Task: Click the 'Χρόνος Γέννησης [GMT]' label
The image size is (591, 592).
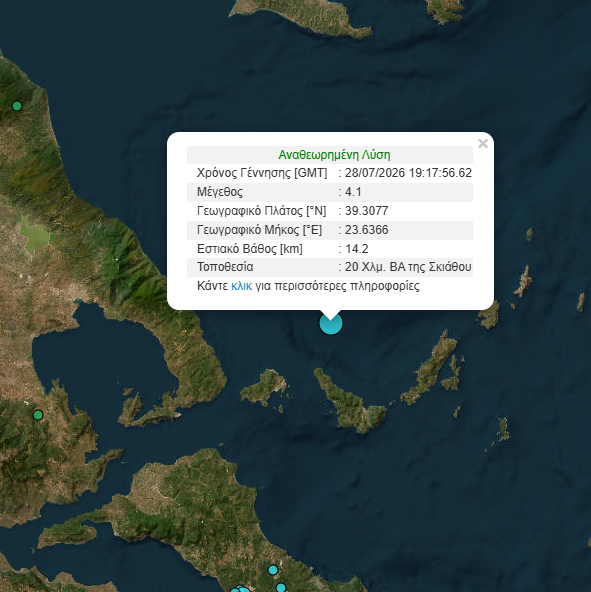Action: 262,173
